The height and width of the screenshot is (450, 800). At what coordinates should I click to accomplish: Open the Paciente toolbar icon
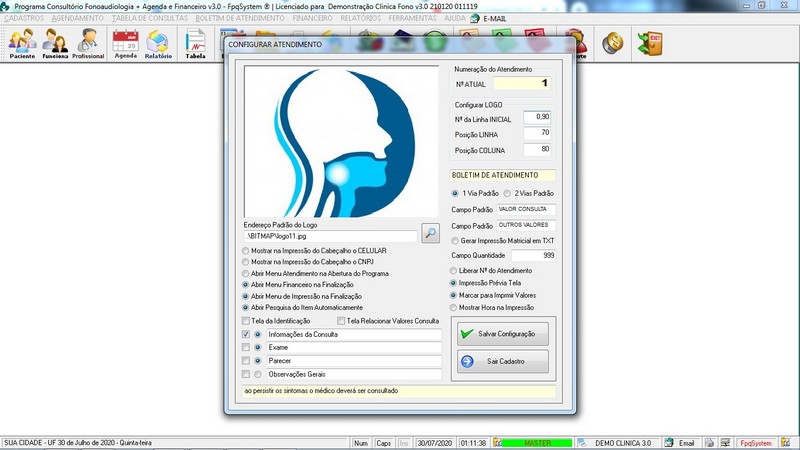(22, 44)
